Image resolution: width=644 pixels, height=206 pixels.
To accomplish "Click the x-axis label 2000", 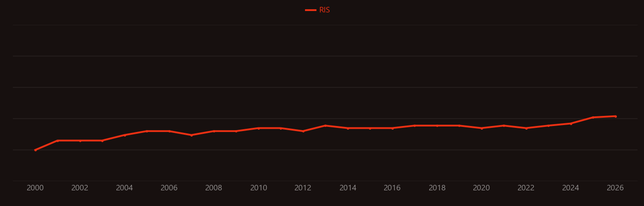I will click(x=35, y=188).
